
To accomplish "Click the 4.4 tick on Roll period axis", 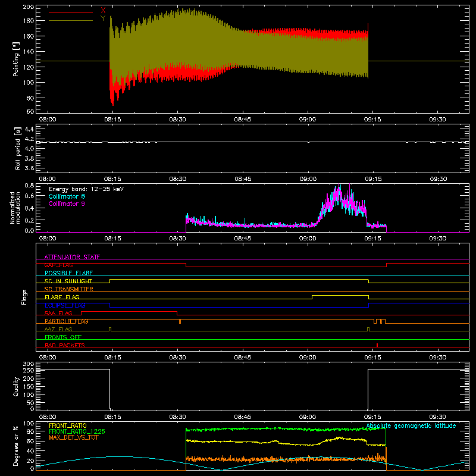I will pos(29,129).
